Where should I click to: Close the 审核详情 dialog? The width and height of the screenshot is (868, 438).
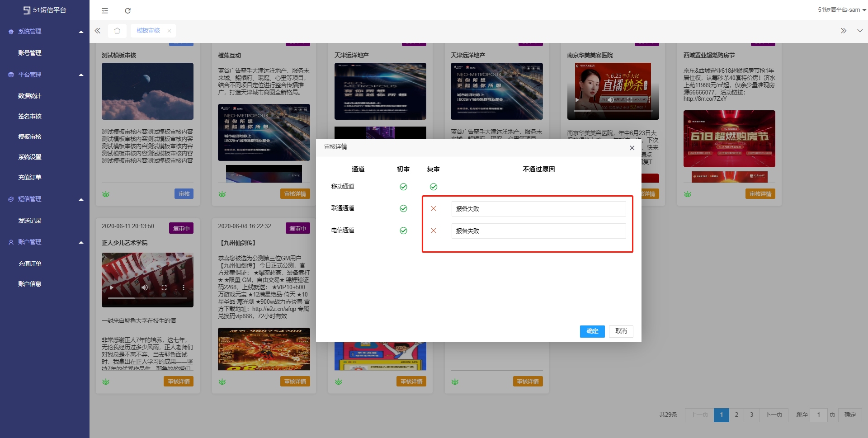pos(632,148)
